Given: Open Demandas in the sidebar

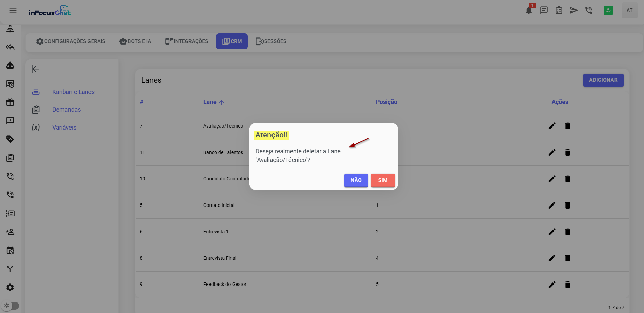Looking at the screenshot, I should click(x=66, y=110).
